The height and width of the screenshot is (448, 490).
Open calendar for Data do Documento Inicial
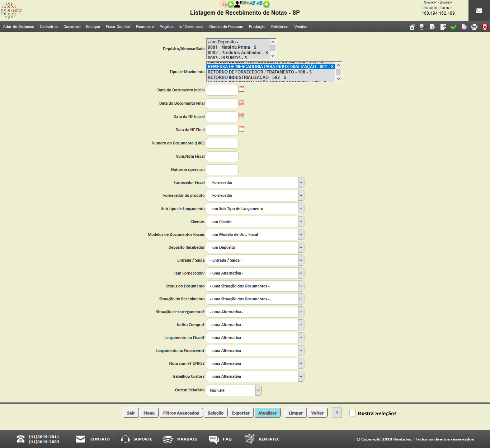point(241,89)
